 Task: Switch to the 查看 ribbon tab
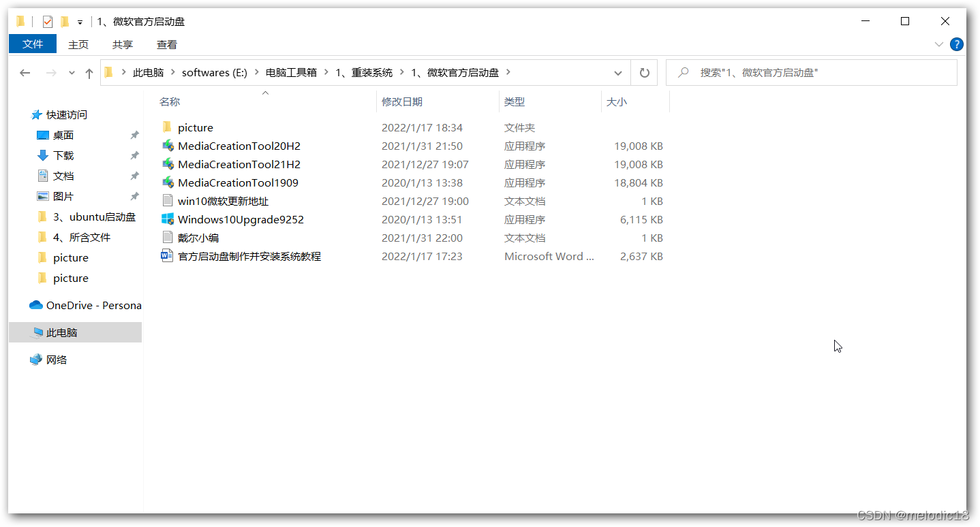point(167,45)
